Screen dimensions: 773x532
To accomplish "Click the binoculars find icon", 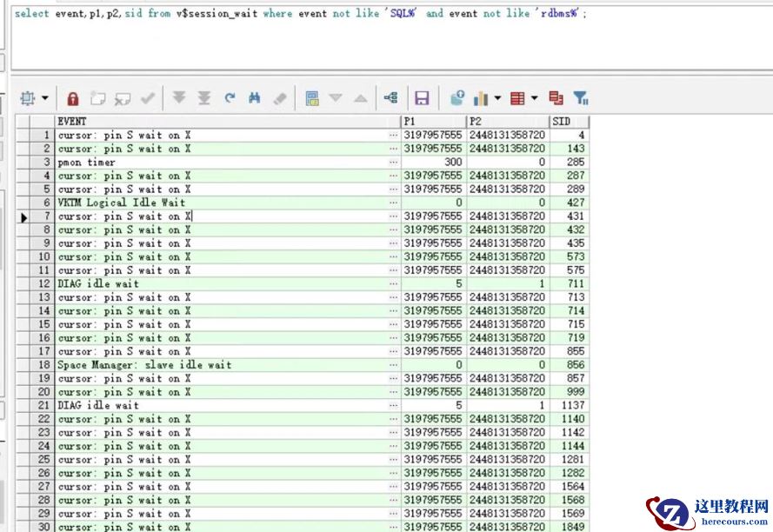I will click(x=255, y=97).
